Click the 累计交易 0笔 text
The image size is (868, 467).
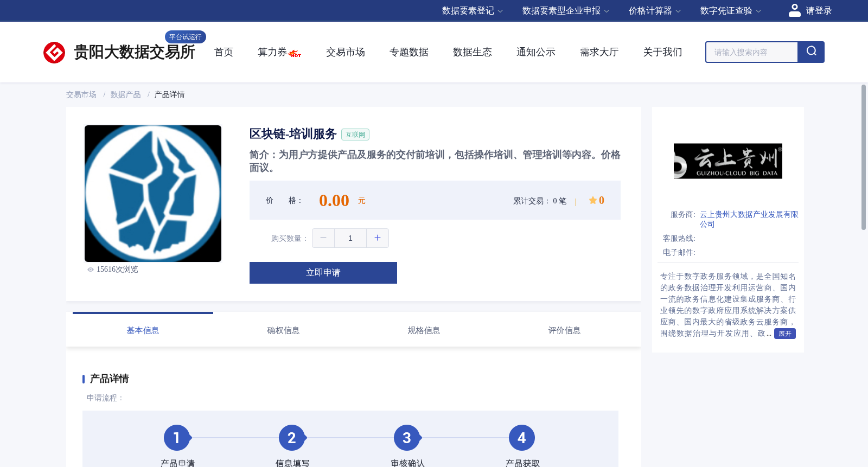[540, 201]
